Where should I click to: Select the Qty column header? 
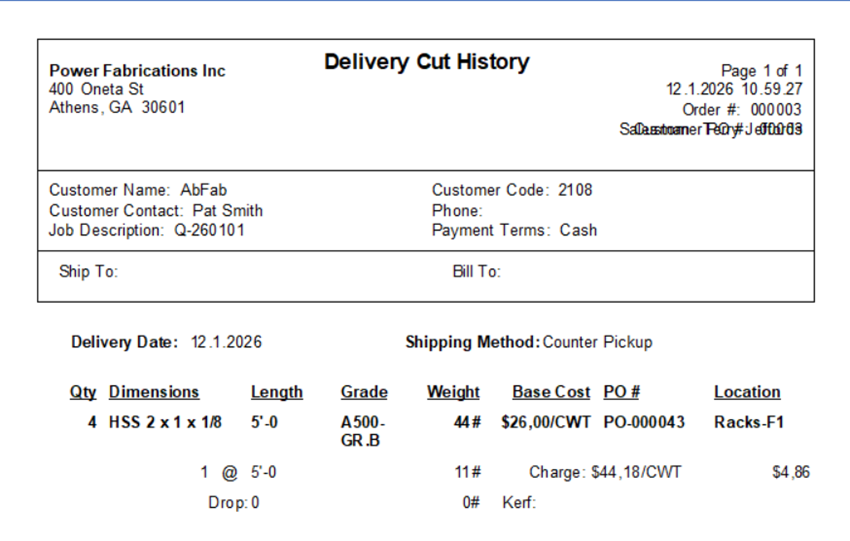83,392
